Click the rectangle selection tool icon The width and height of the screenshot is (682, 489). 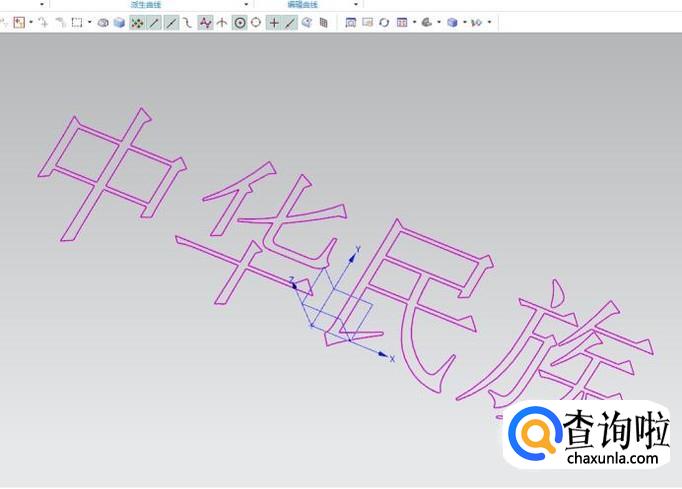pyautogui.click(x=76, y=22)
